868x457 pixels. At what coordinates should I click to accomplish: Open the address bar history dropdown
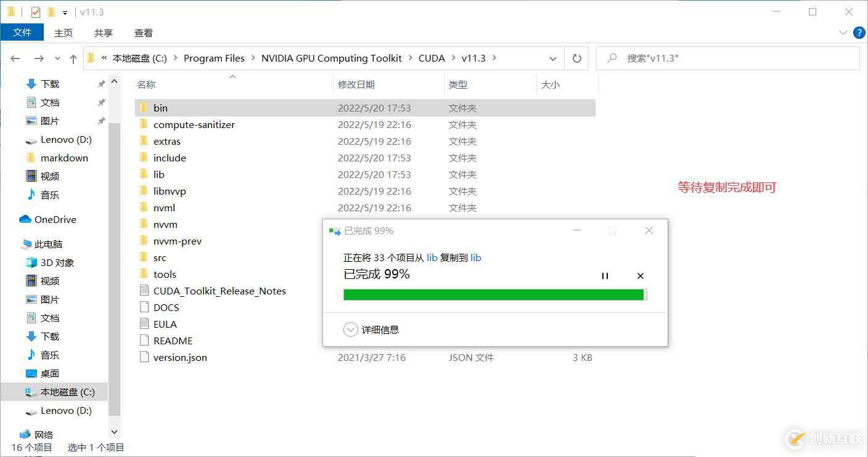pos(553,59)
